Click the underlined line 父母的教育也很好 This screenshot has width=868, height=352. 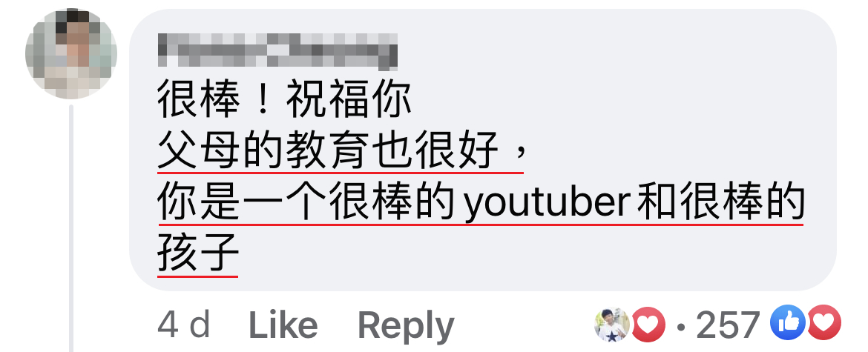(328, 151)
